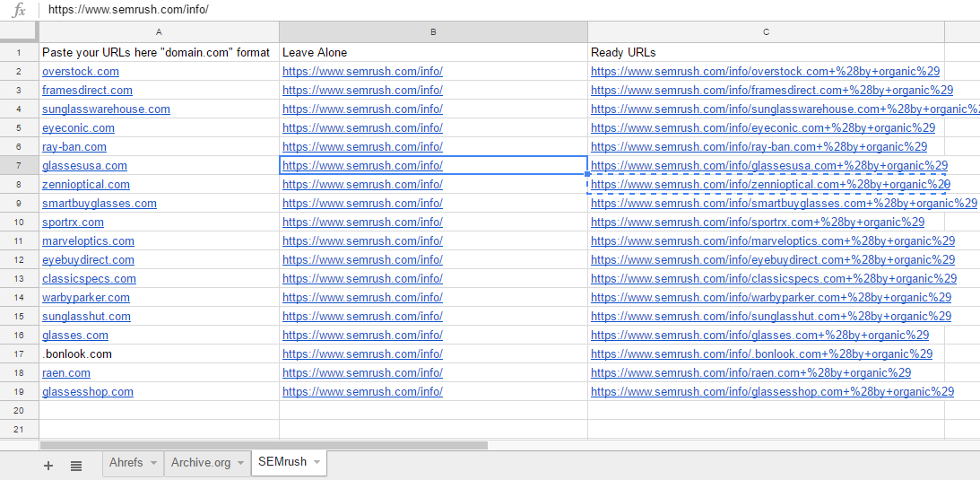Open SEMrush tab dropdown arrow
Image resolution: width=980 pixels, height=480 pixels.
[x=317, y=462]
